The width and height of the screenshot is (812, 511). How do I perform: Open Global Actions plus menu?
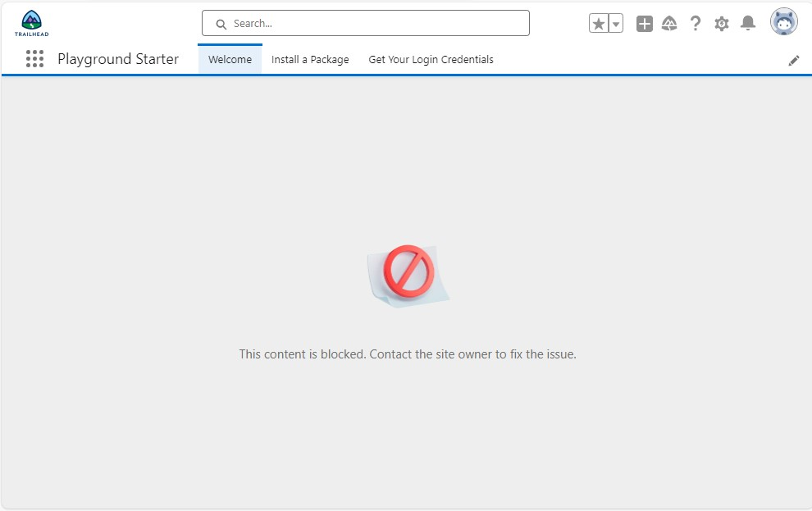[x=644, y=23]
